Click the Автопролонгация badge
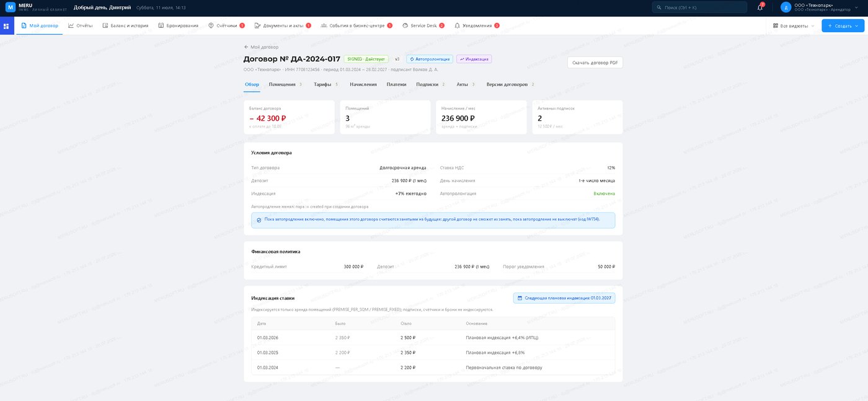Screen dimensions: 868x401 click(430, 59)
